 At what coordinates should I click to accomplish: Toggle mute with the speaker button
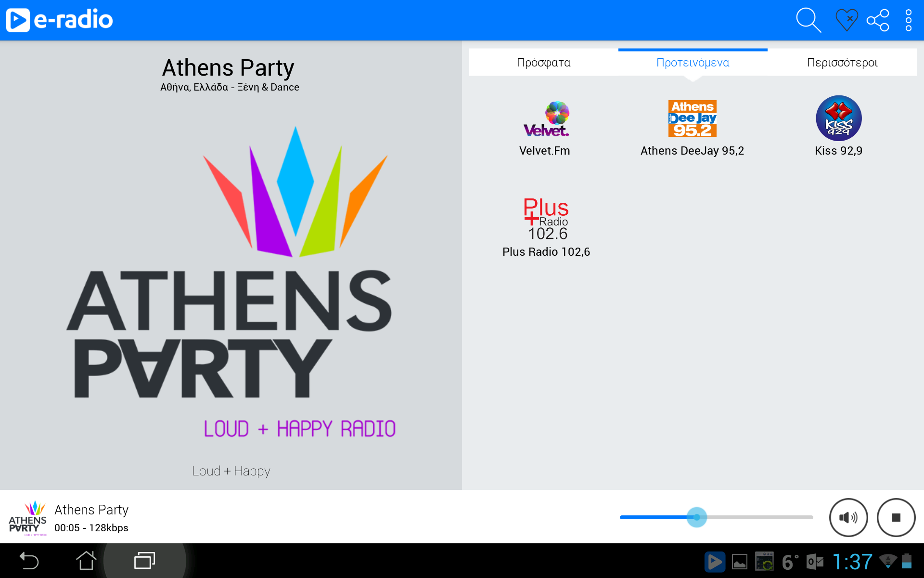tap(848, 517)
